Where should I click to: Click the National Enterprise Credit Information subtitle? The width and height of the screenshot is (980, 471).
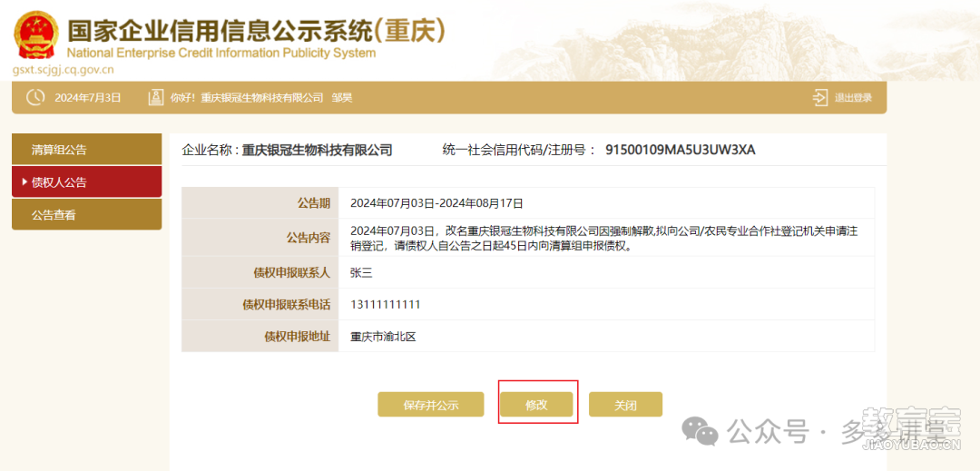coord(221,53)
